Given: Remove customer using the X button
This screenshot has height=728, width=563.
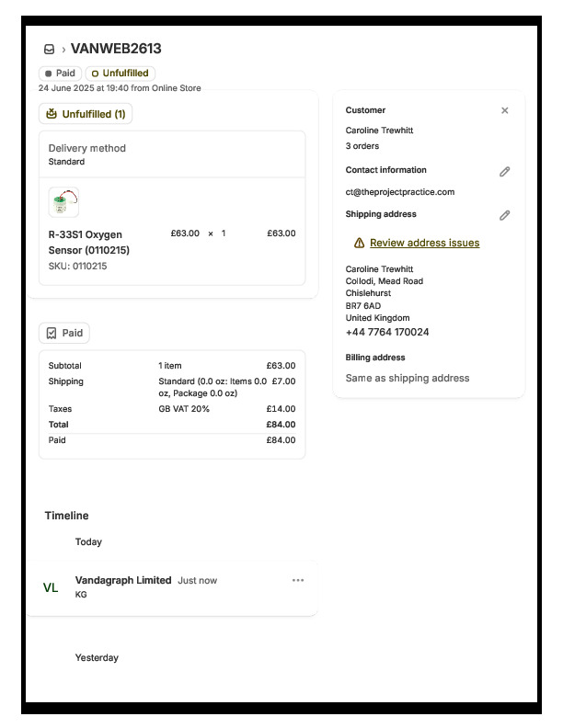Looking at the screenshot, I should 504,110.
